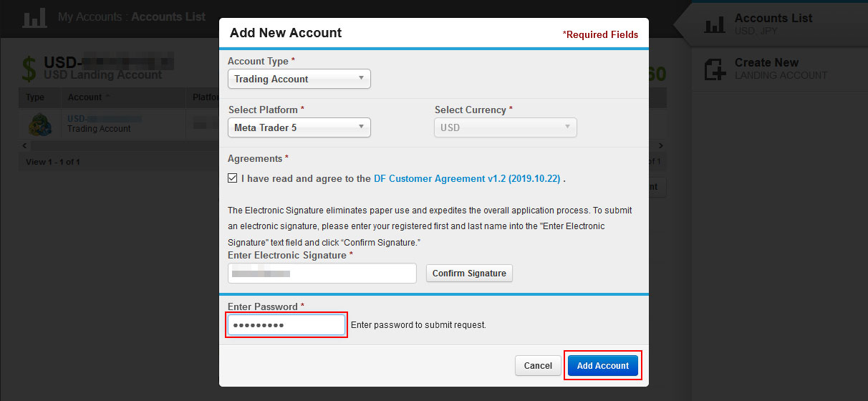Open the Account Type dropdown
Image resolution: width=868 pixels, height=401 pixels.
pos(299,79)
